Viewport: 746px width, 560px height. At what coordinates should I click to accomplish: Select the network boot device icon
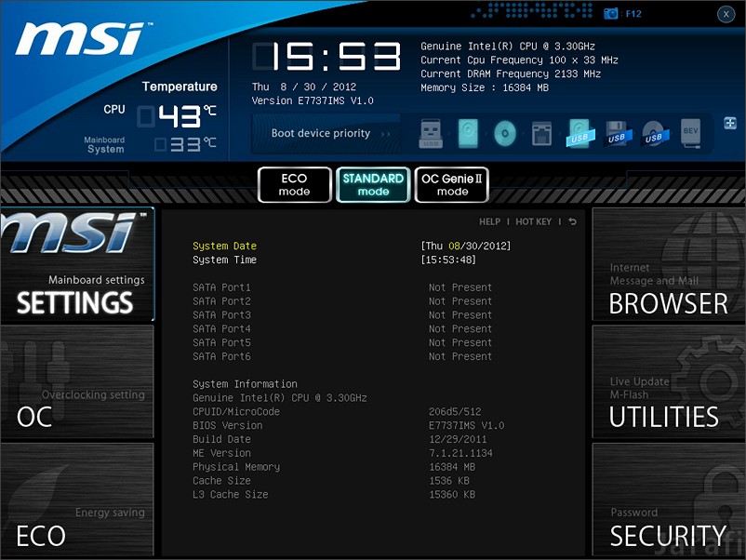(542, 134)
